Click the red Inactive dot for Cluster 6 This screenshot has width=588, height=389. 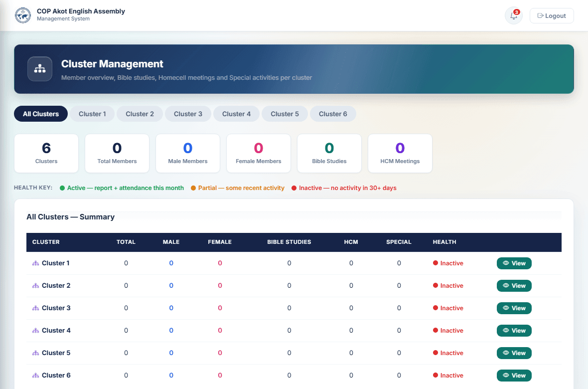[436, 375]
